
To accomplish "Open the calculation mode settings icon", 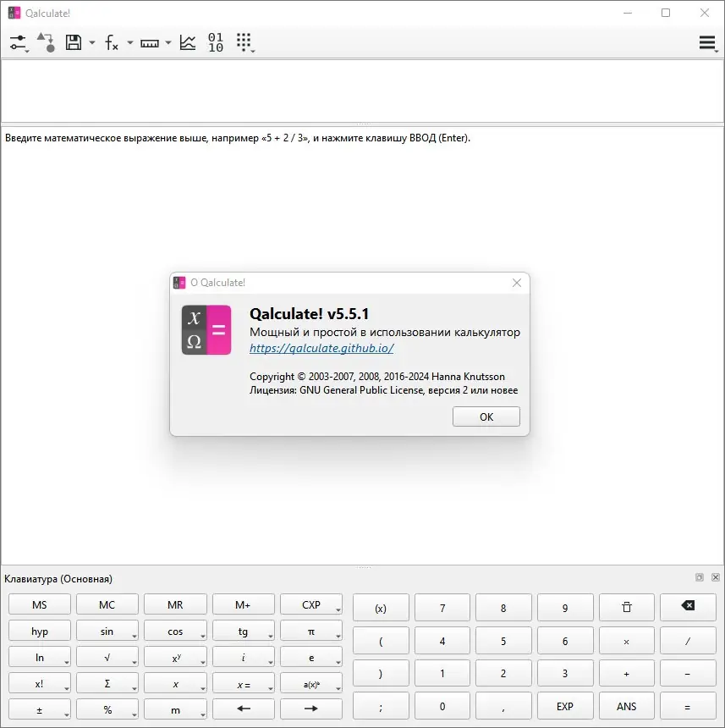I will [x=18, y=42].
